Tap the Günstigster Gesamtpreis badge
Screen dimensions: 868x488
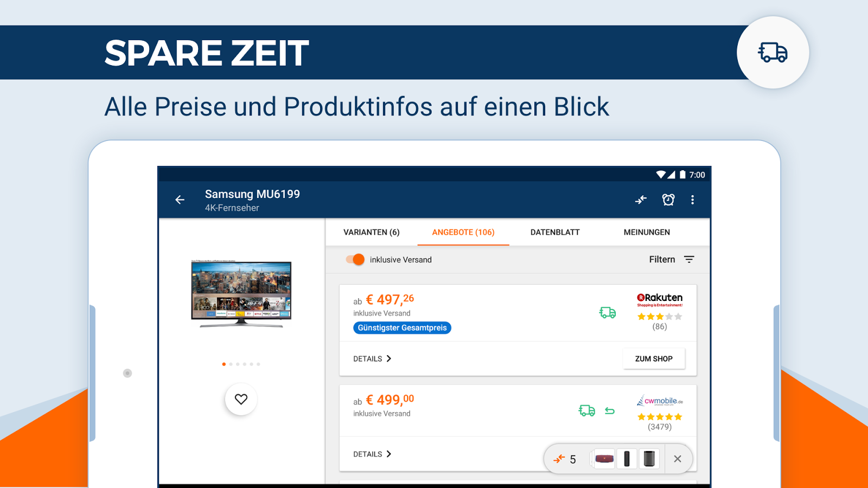click(402, 328)
